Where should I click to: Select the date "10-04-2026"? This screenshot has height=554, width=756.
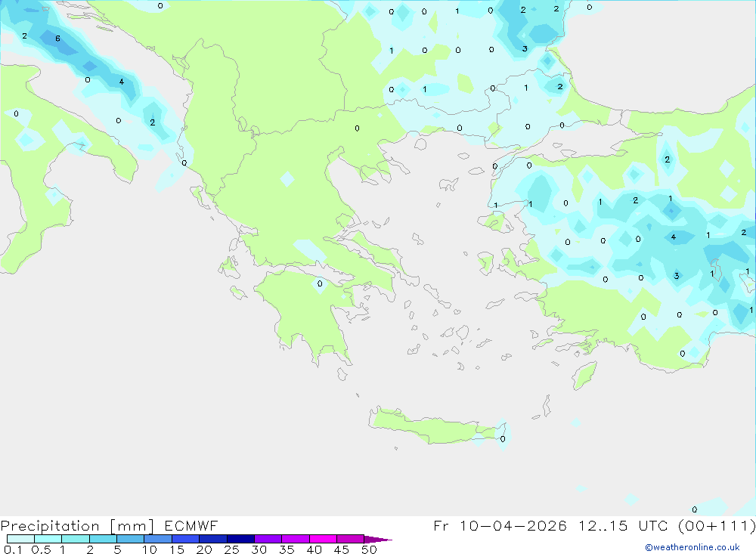(x=513, y=525)
